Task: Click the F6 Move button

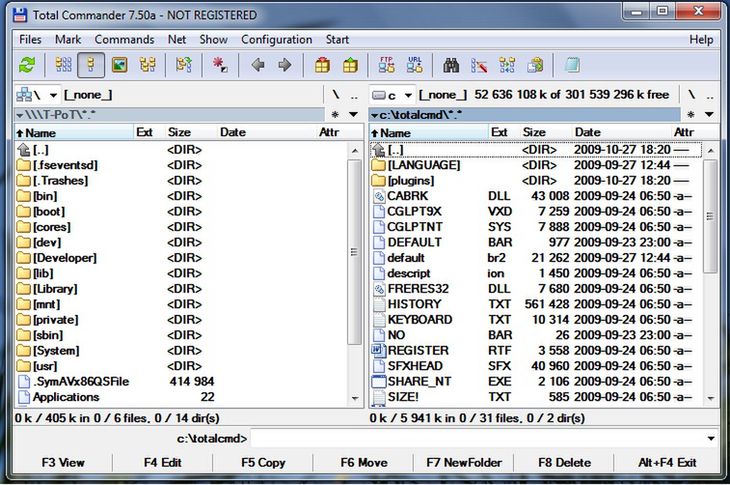Action: [364, 463]
